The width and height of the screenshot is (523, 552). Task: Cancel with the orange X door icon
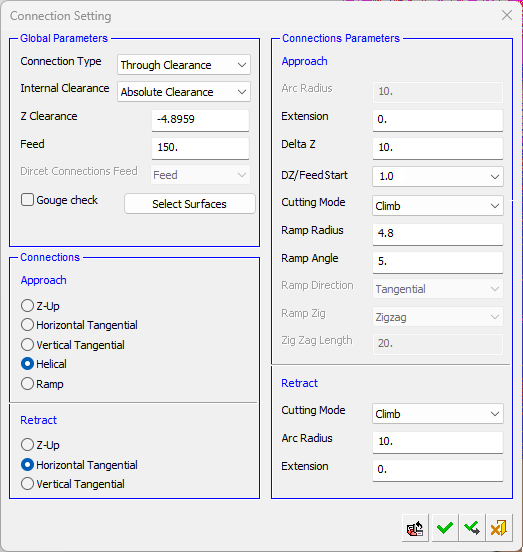[x=499, y=528]
